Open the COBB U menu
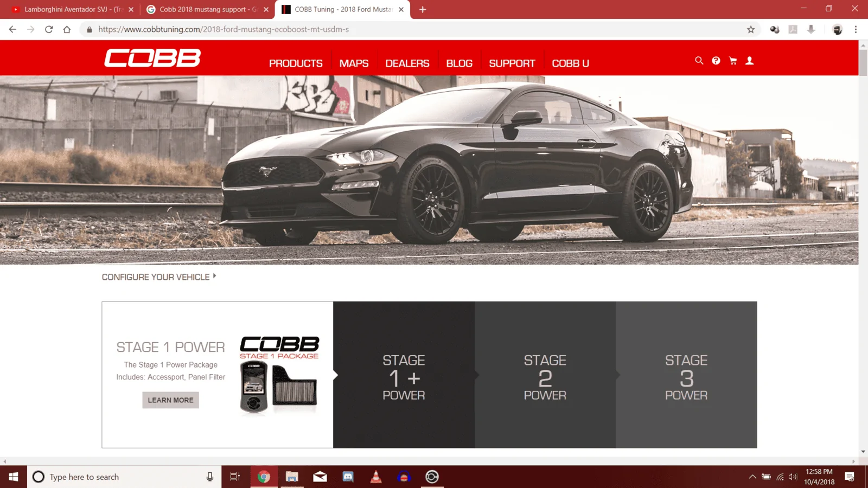This screenshot has width=868, height=488. tap(570, 63)
